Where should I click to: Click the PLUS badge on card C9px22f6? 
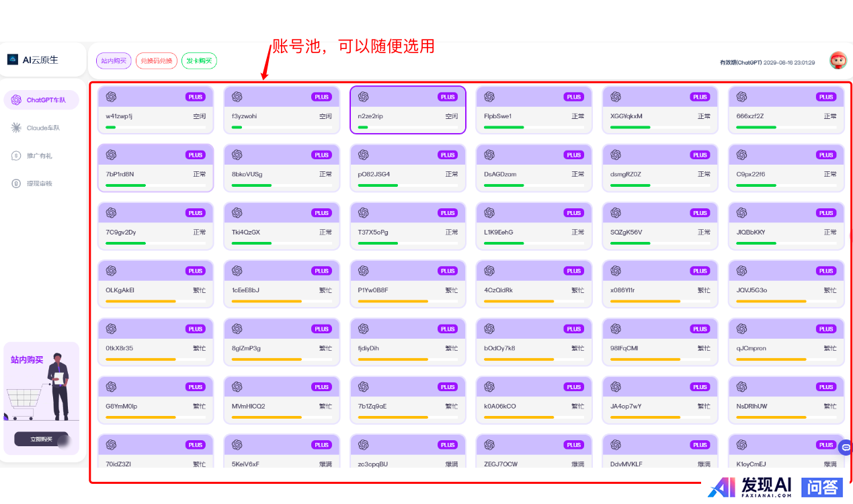pos(826,155)
